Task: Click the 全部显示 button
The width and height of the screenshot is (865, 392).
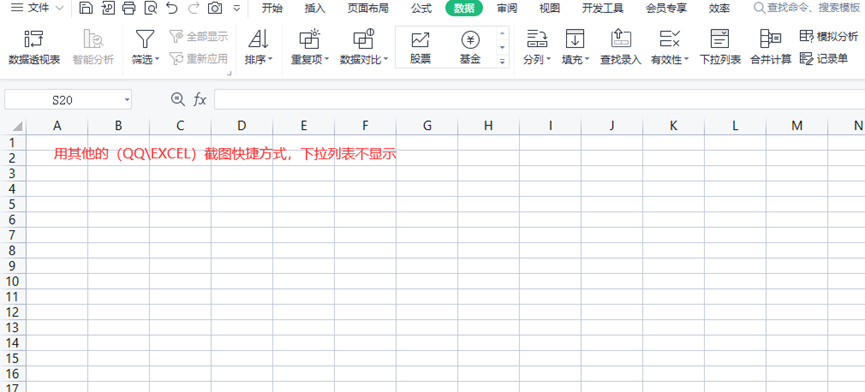Action: [x=199, y=37]
